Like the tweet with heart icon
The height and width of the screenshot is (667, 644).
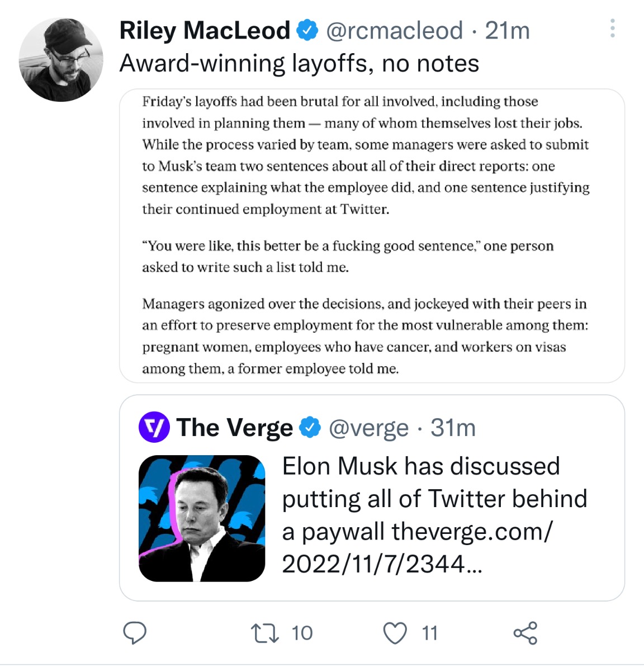[x=395, y=633]
